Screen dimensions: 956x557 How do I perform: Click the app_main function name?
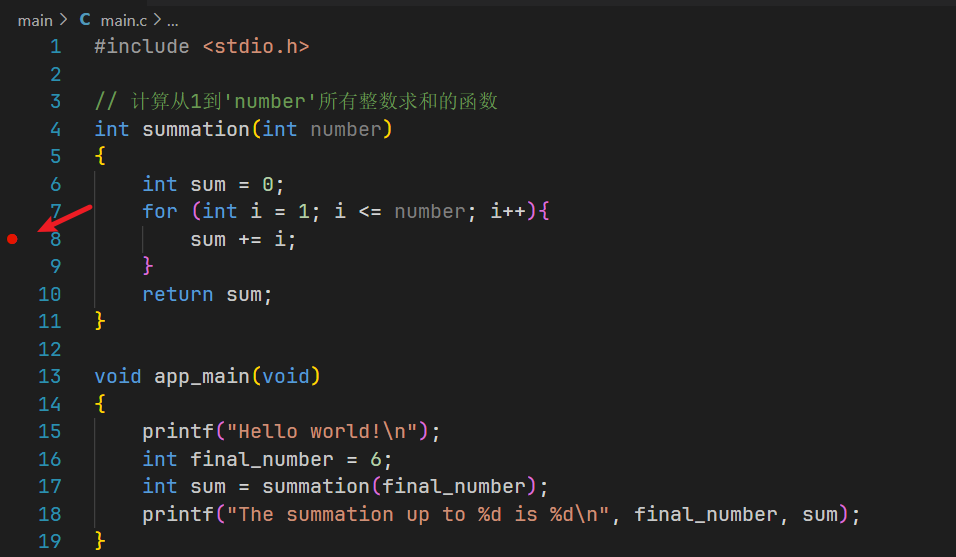[201, 377]
